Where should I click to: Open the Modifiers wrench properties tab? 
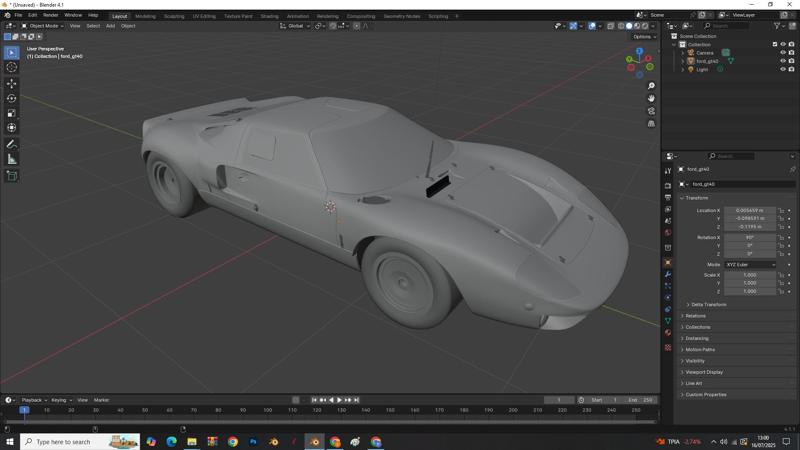coord(668,274)
